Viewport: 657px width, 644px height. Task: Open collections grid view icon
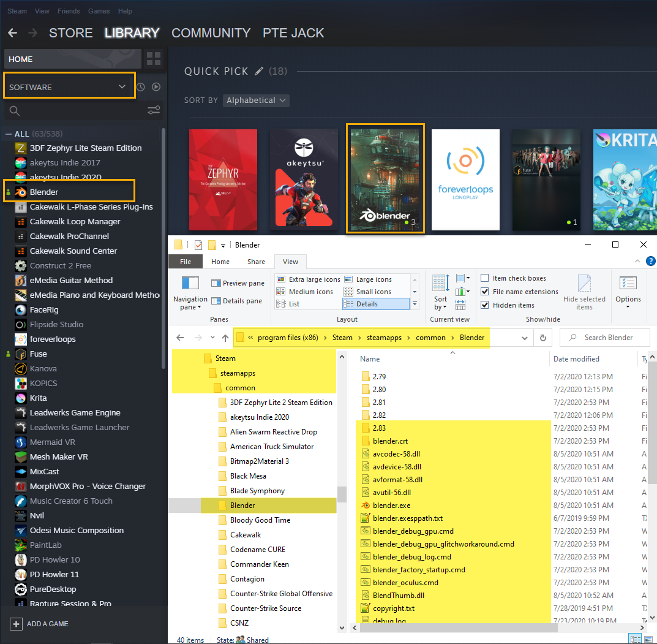point(154,59)
